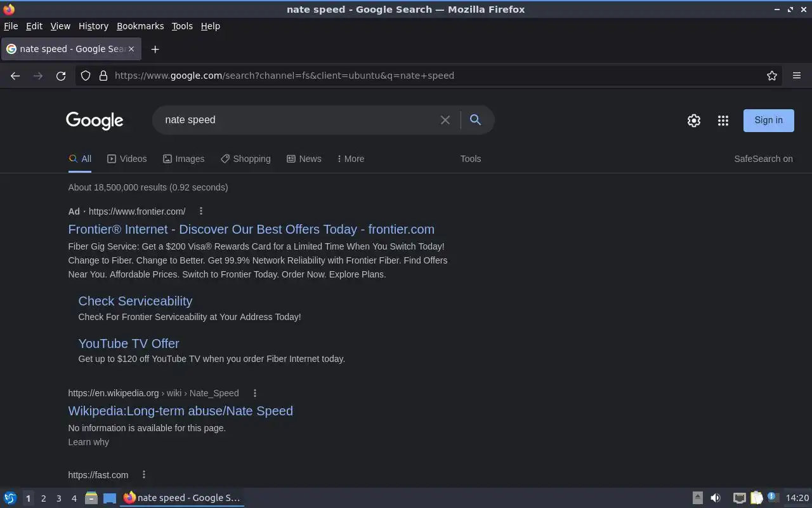Switch to the Images results tab
This screenshot has width=812, height=508.
183,159
